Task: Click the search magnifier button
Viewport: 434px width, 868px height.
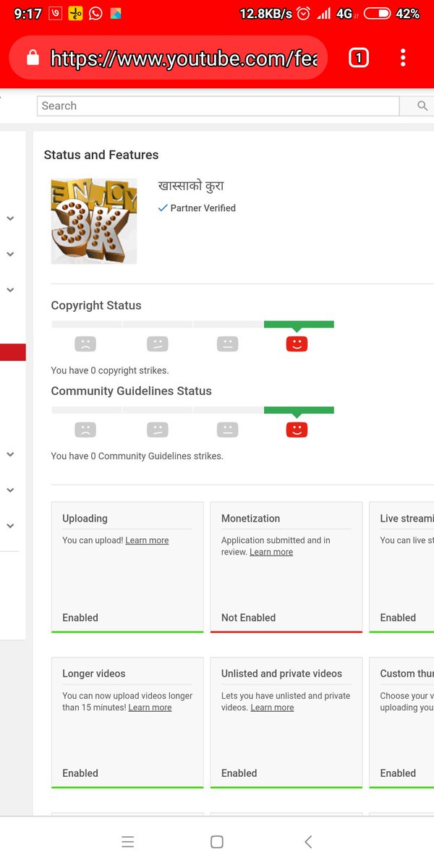Action: pyautogui.click(x=422, y=106)
